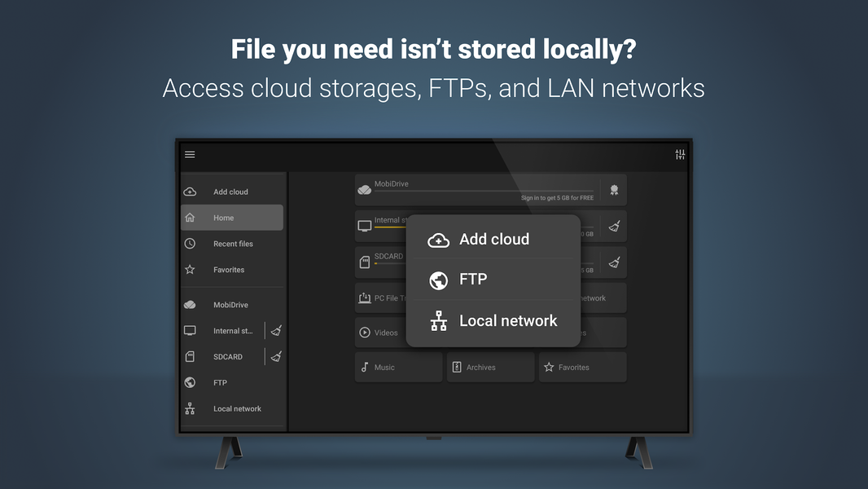Open the hamburger navigation menu
Screen dimensions: 868x489
pos(190,154)
